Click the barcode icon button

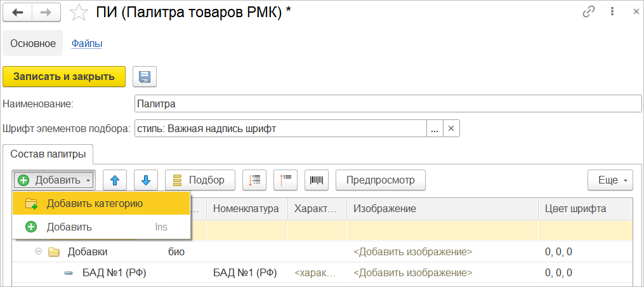click(x=316, y=180)
